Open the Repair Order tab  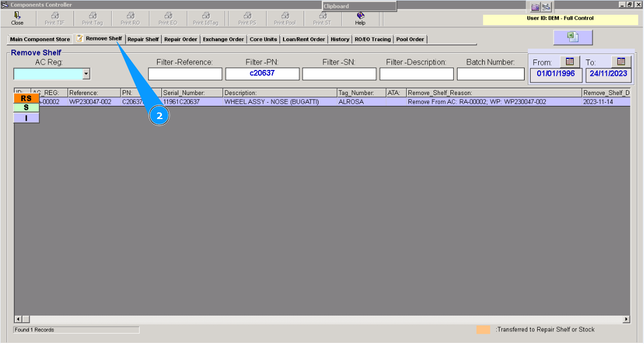coord(180,39)
